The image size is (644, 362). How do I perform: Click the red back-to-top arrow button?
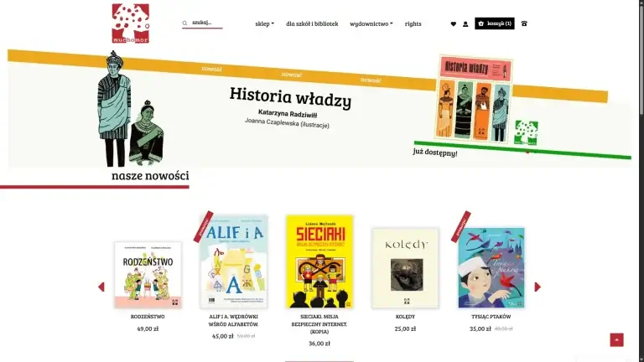[616, 340]
